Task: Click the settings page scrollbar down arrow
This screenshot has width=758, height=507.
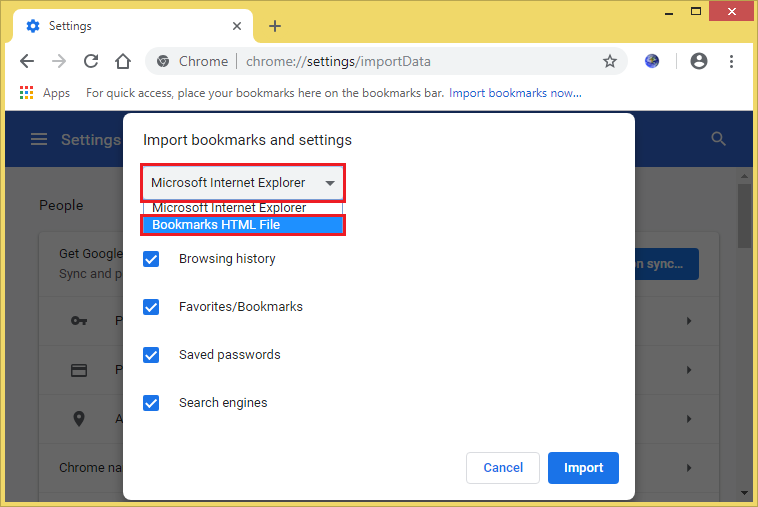Action: pyautogui.click(x=744, y=493)
